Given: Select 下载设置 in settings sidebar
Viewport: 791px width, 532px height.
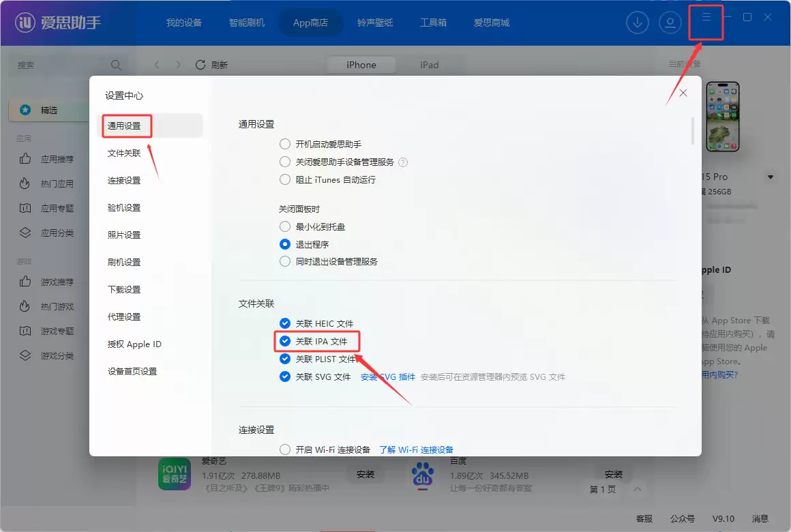Looking at the screenshot, I should [x=124, y=289].
